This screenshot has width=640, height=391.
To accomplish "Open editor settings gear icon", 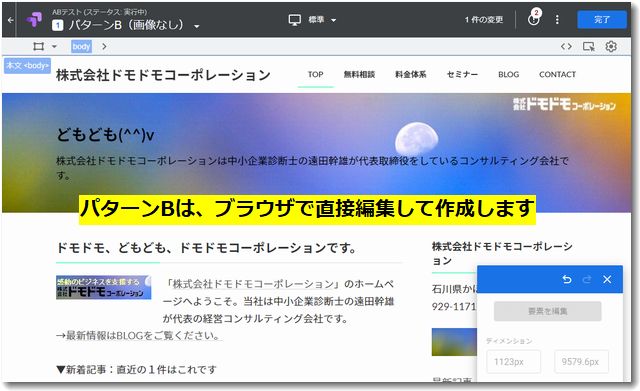I will click(611, 47).
